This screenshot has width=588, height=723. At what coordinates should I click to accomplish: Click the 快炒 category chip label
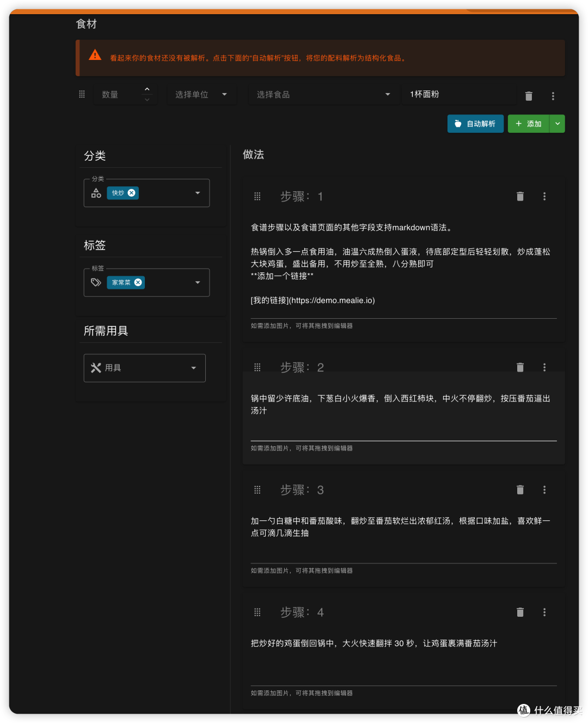(118, 193)
